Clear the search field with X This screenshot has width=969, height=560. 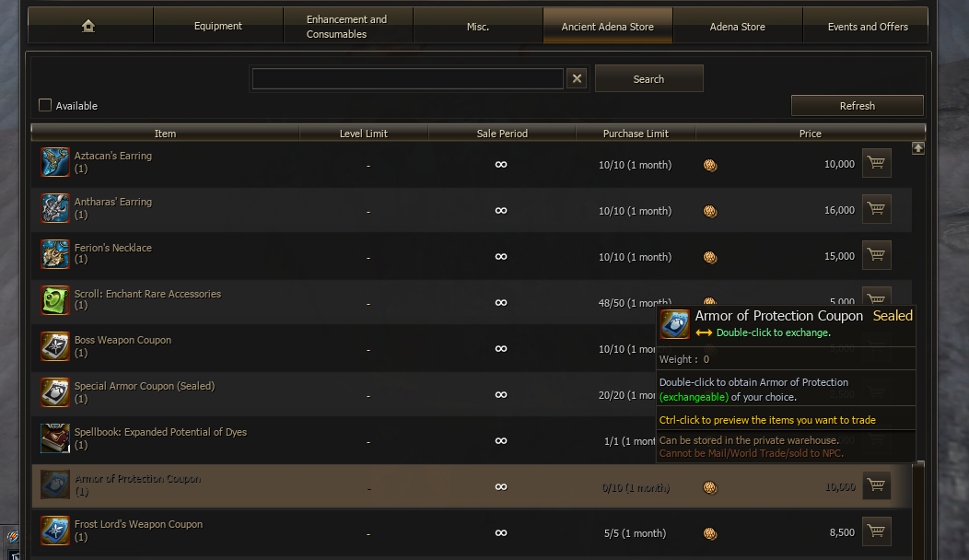[577, 79]
